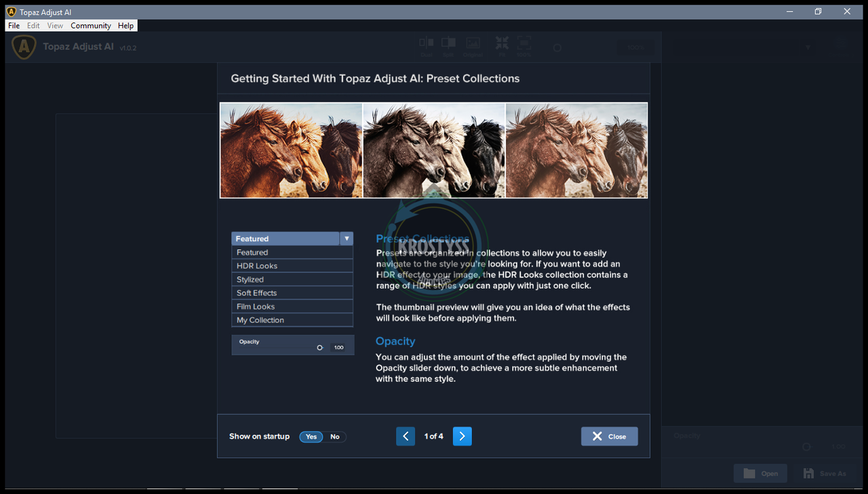This screenshot has width=868, height=494.
Task: Click the v1.0.2 version label
Action: pyautogui.click(x=128, y=48)
